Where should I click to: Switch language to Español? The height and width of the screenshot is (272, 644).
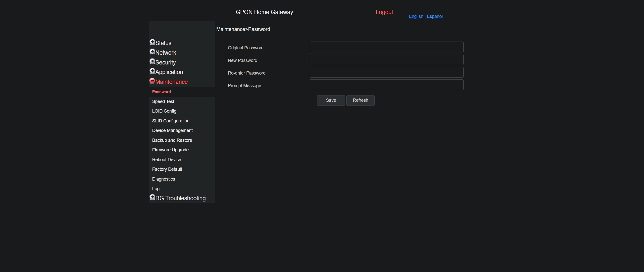click(x=434, y=16)
